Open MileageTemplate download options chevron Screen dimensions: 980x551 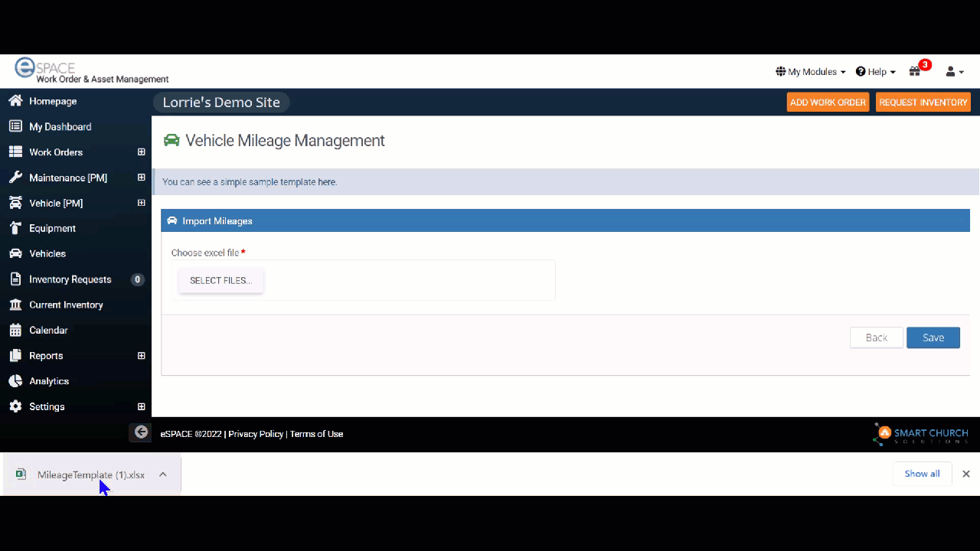pos(163,474)
